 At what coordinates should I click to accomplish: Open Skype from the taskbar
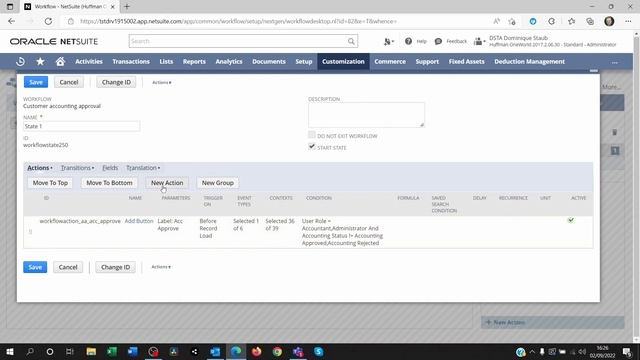(x=318, y=351)
